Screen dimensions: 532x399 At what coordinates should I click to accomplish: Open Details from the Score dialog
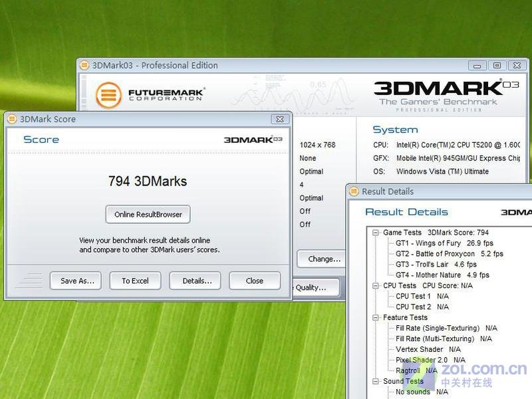tap(195, 281)
